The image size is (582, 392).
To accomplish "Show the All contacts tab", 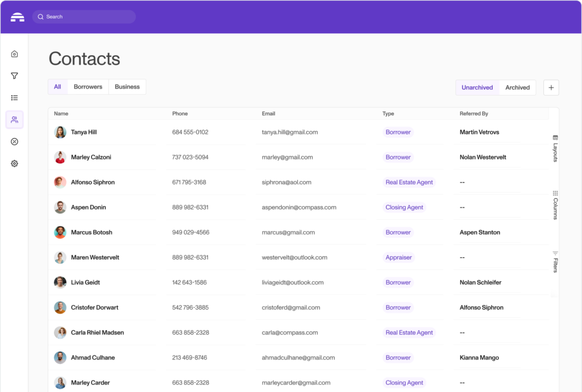I will [57, 87].
